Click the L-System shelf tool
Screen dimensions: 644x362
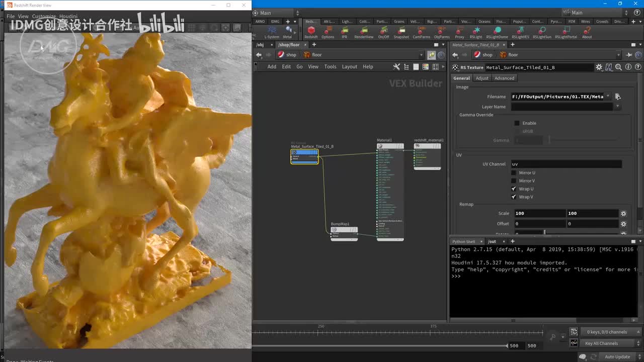coord(272,33)
